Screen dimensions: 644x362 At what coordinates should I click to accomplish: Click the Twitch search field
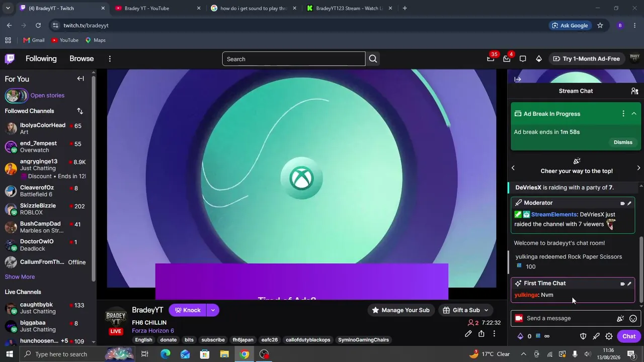pos(294,59)
